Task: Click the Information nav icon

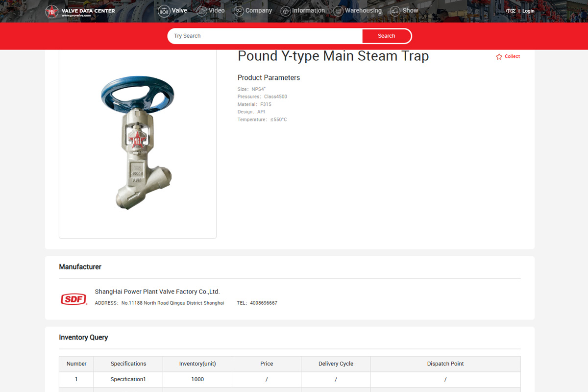Action: 285,11
